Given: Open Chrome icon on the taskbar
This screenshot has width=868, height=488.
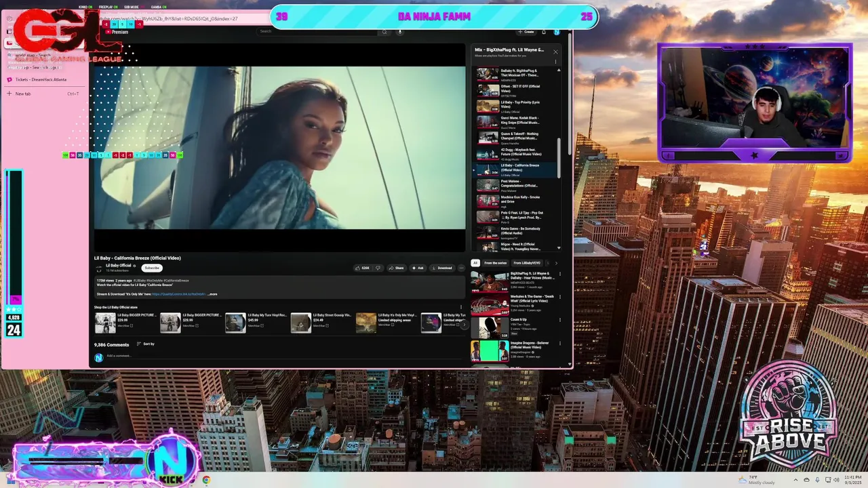Looking at the screenshot, I should coord(205,480).
